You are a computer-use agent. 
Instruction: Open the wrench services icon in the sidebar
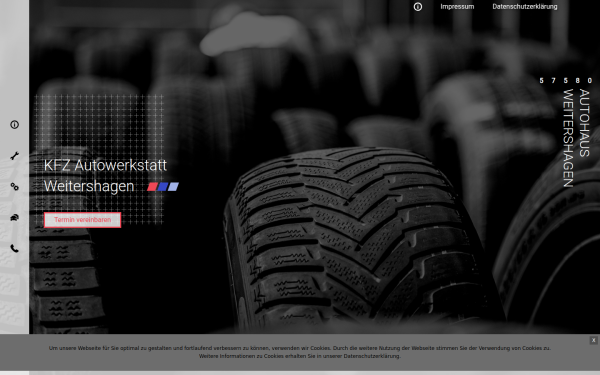[15, 156]
